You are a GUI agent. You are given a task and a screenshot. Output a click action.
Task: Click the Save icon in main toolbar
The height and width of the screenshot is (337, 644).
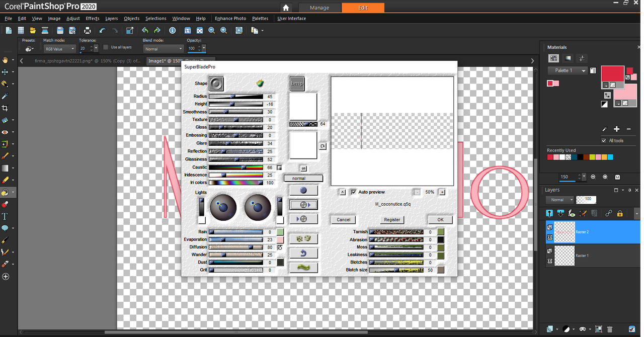60,31
